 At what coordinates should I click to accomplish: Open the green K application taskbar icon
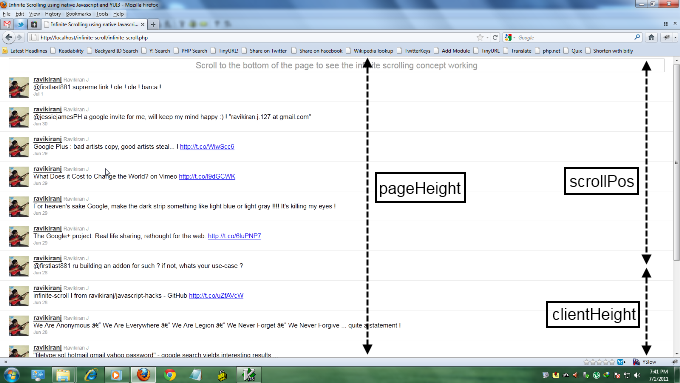[249, 375]
